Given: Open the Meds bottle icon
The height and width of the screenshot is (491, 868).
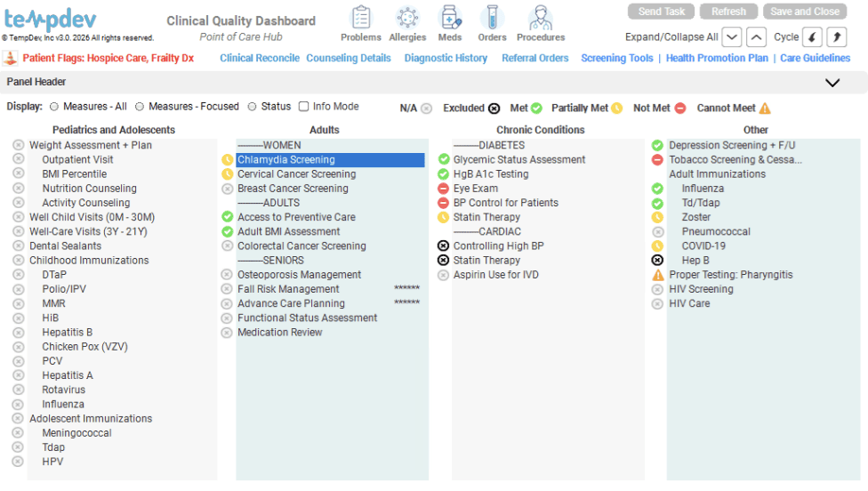Looking at the screenshot, I should [449, 18].
